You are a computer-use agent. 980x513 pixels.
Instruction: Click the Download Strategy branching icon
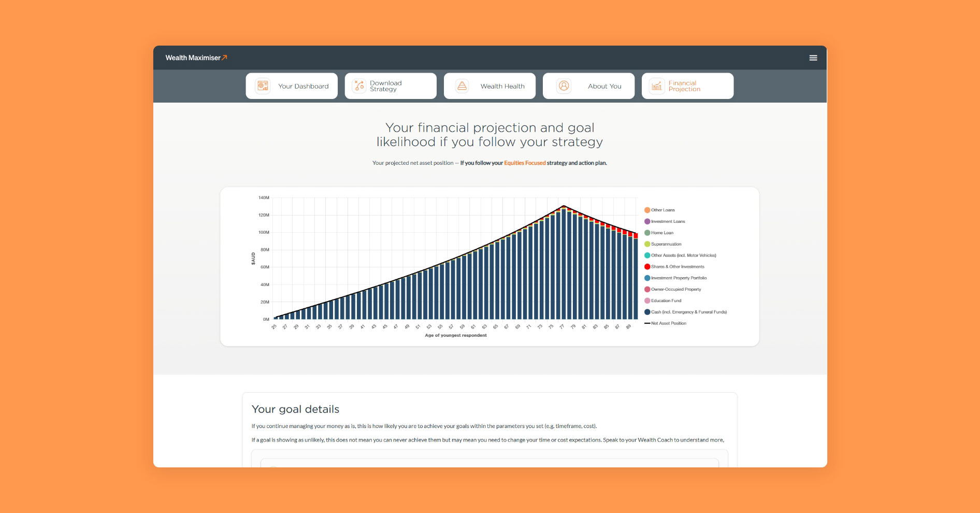click(x=358, y=85)
